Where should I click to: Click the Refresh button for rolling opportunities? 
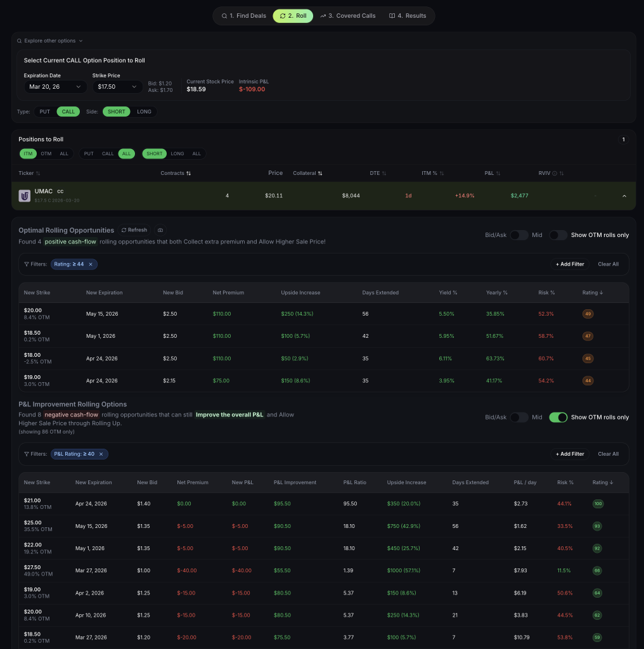(133, 230)
